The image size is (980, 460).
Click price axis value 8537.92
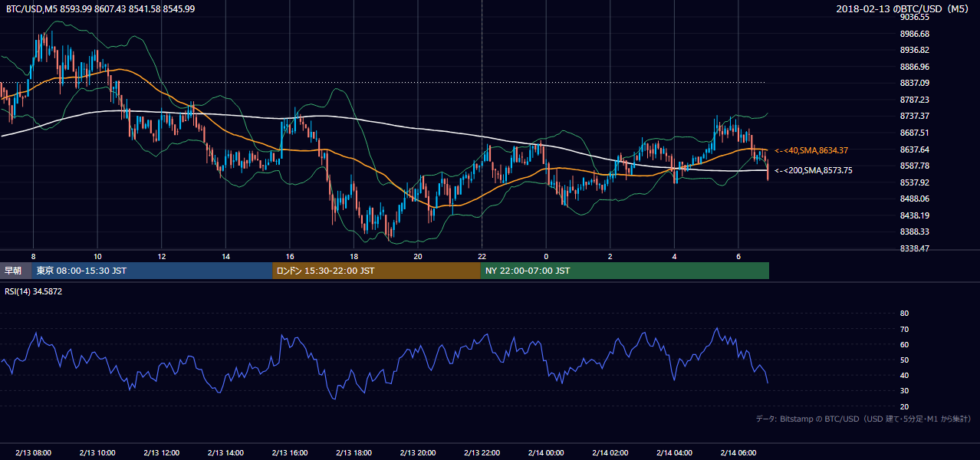pyautogui.click(x=914, y=182)
